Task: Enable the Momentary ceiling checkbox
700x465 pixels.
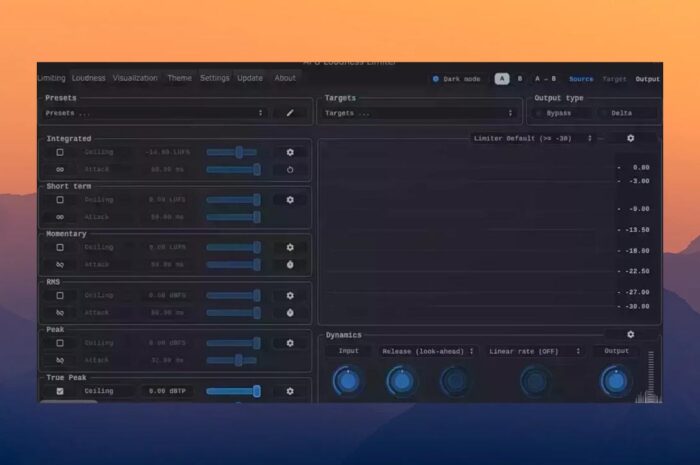Action: pos(60,247)
